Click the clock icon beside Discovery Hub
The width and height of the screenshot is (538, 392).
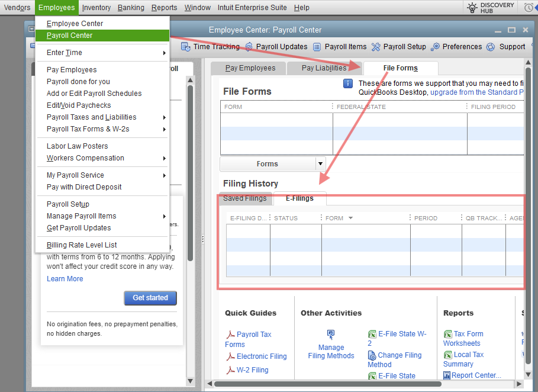(x=530, y=8)
